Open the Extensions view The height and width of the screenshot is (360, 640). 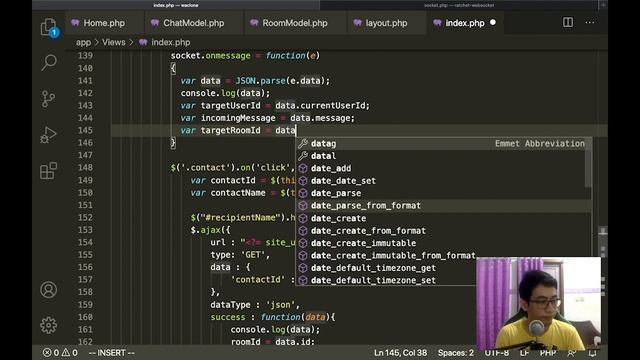click(x=49, y=171)
